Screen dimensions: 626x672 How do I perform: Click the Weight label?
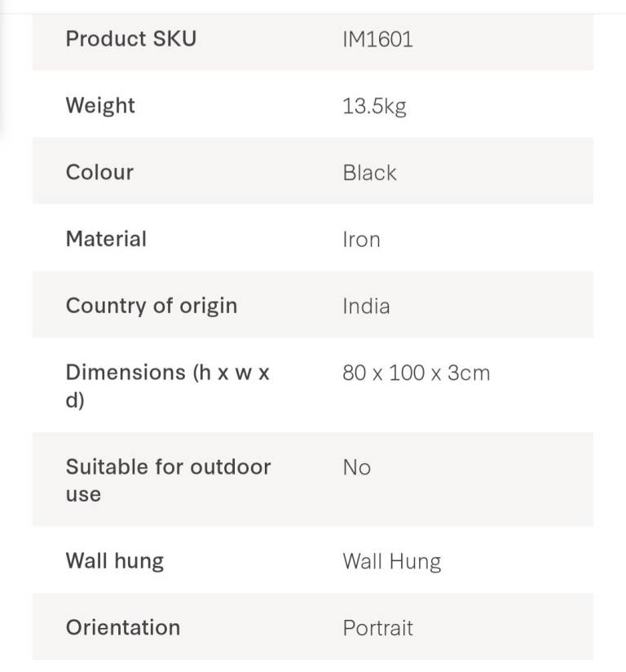coord(100,105)
